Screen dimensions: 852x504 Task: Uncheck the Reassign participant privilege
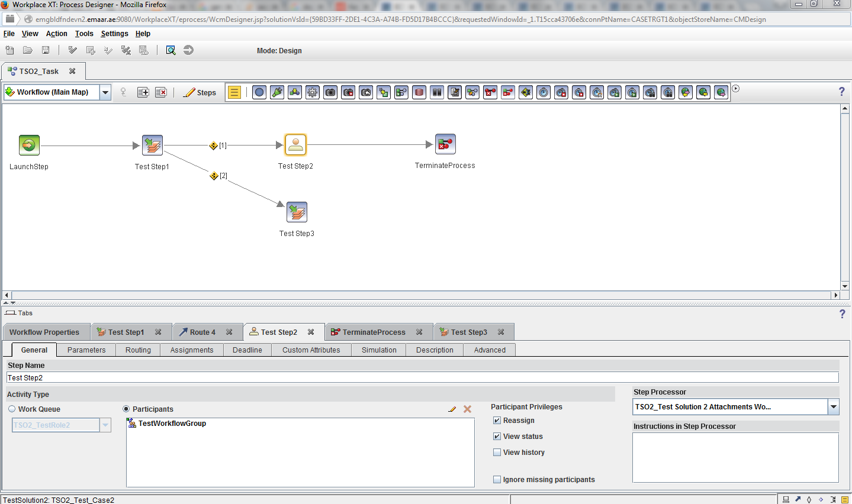coord(497,420)
